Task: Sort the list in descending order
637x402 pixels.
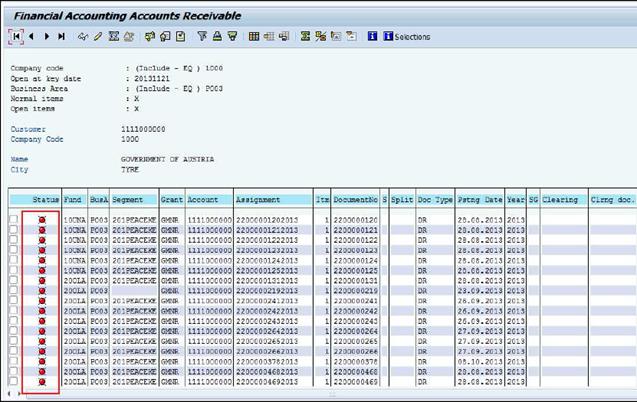Action: click(x=231, y=37)
